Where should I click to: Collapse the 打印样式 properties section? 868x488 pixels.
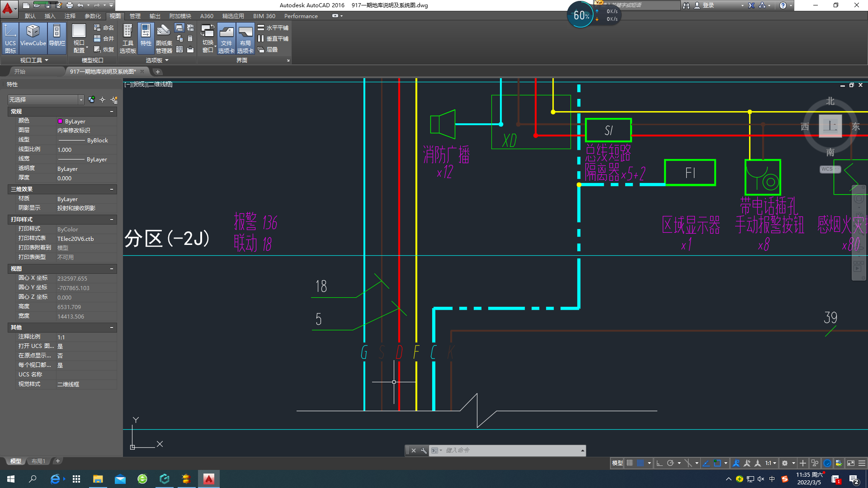[112, 219]
